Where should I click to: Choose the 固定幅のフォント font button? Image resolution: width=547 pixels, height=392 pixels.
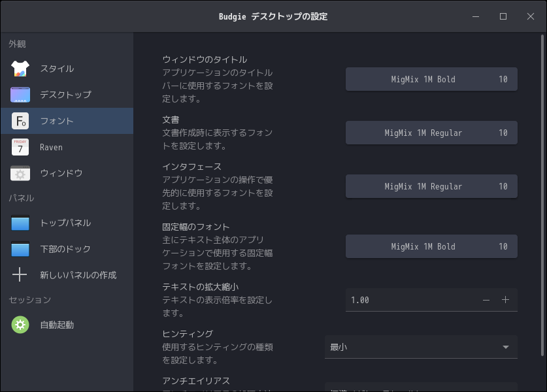(x=431, y=246)
